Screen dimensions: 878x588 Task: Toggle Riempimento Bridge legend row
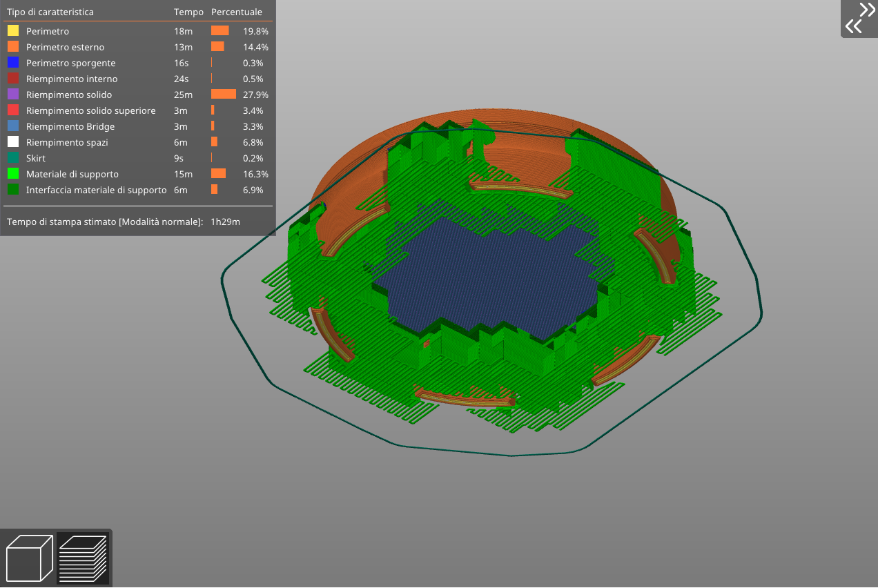tap(137, 126)
